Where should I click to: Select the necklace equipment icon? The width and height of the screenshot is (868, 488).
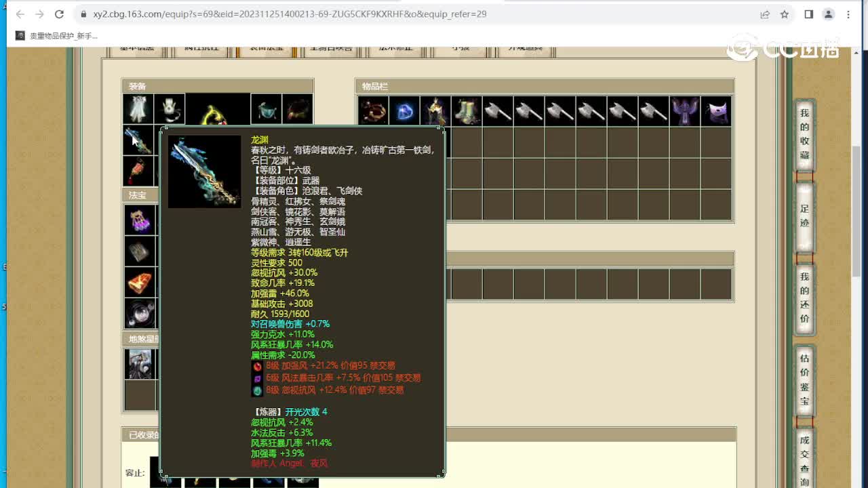pyautogui.click(x=170, y=109)
